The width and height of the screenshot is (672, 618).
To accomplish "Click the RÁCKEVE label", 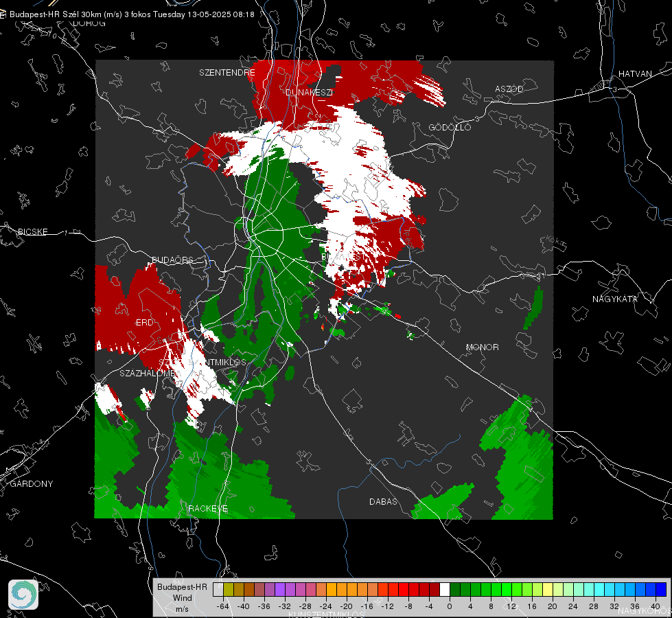I will click(208, 508).
